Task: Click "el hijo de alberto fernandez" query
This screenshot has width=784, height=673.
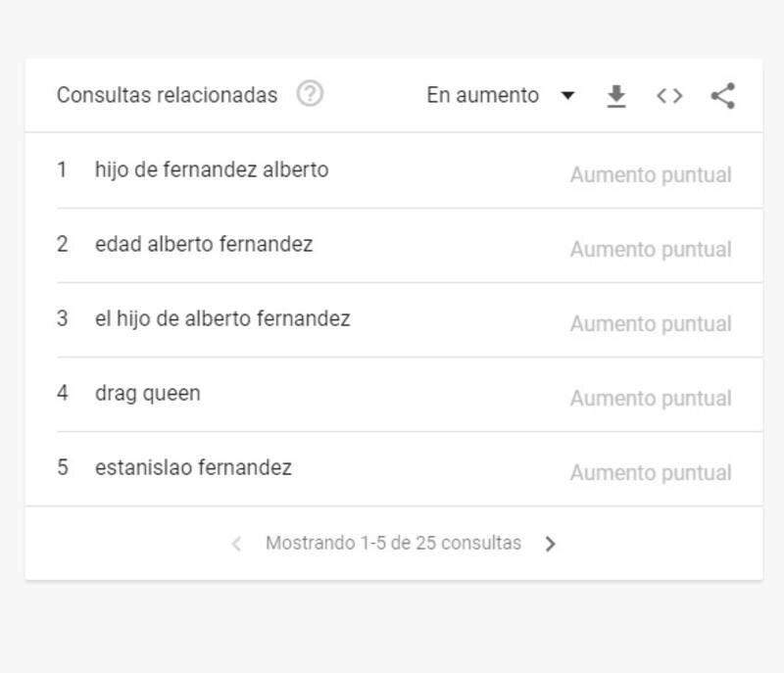Action: 222,318
